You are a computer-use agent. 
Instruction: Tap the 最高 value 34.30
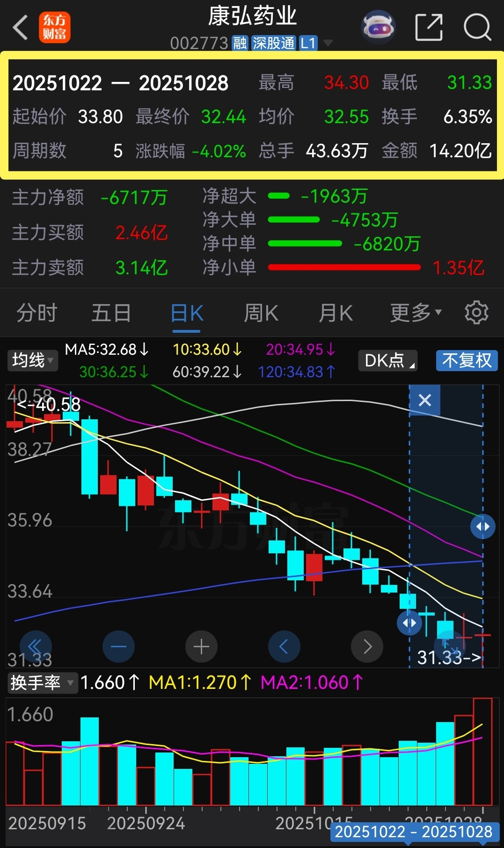[347, 83]
